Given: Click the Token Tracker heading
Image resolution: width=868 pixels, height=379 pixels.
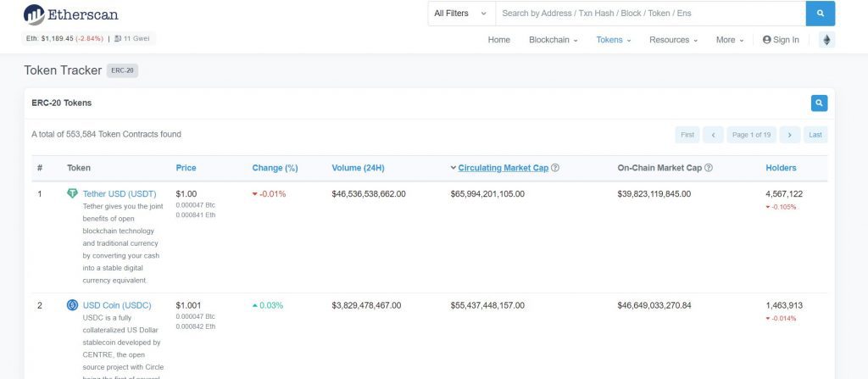Looking at the screenshot, I should pyautogui.click(x=63, y=70).
